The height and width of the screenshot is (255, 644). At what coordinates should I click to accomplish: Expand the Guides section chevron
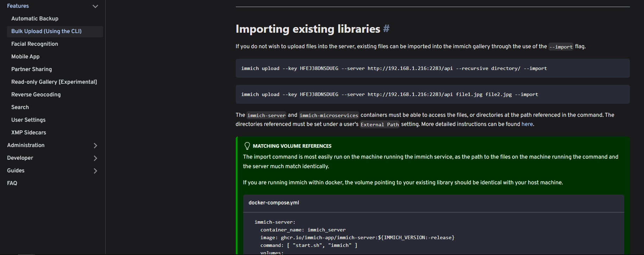click(x=95, y=171)
